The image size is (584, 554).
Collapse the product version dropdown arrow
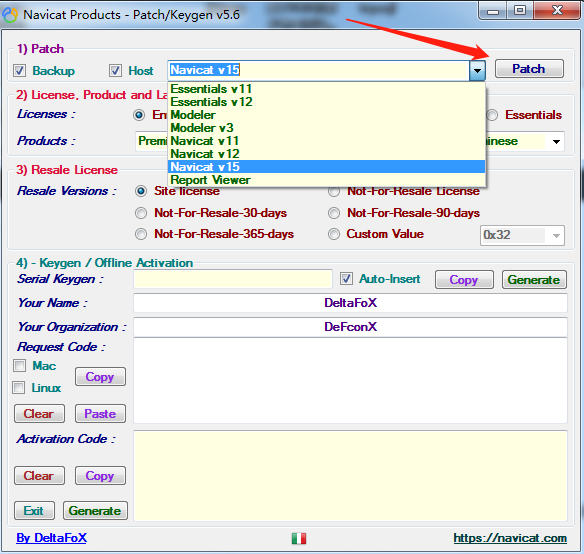(x=477, y=70)
